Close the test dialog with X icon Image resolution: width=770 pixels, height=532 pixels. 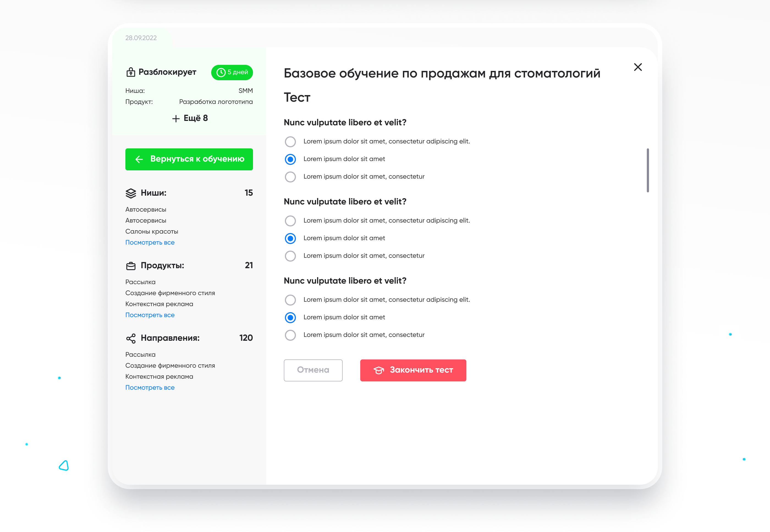tap(637, 67)
